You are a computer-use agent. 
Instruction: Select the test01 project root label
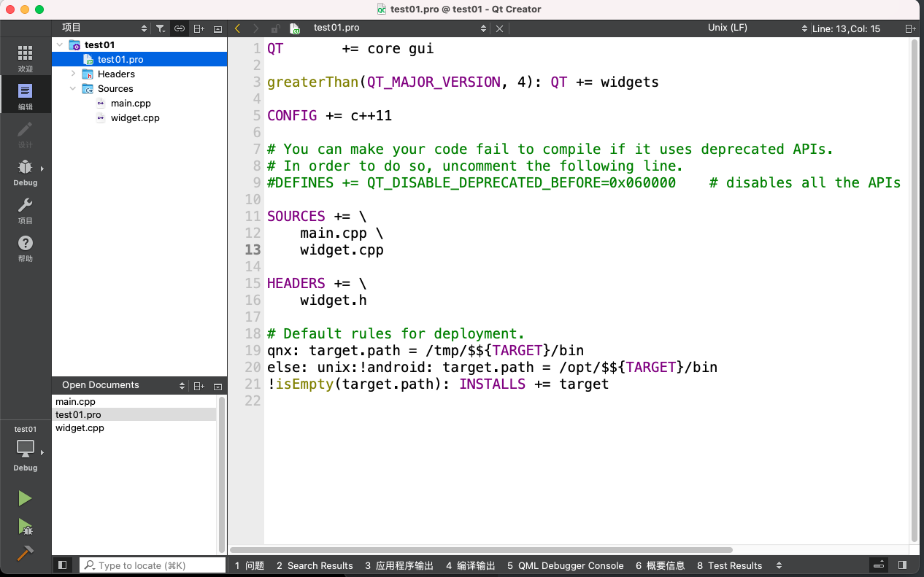[99, 45]
